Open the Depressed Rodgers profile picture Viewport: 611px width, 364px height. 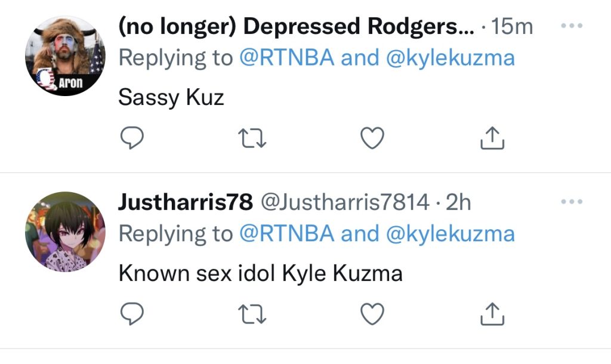(x=65, y=55)
